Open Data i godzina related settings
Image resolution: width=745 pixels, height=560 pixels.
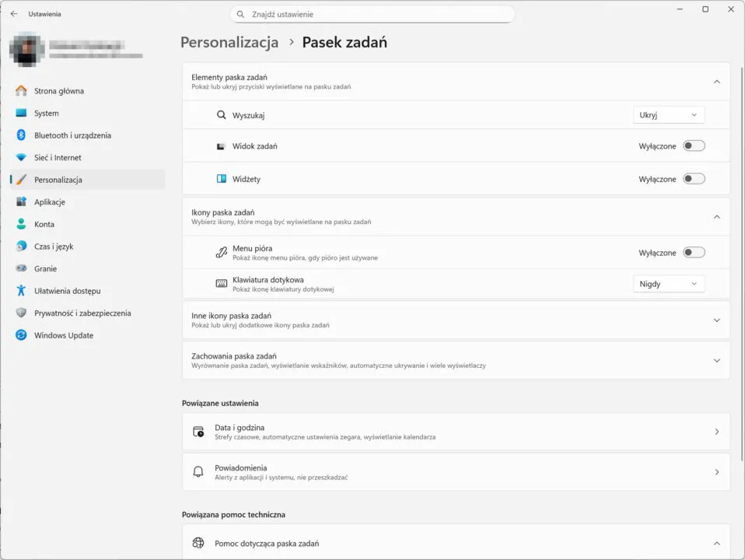click(x=456, y=432)
